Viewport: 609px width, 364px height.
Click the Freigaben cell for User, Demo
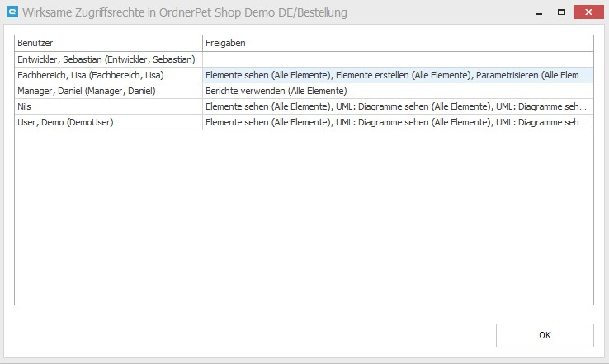coord(396,122)
